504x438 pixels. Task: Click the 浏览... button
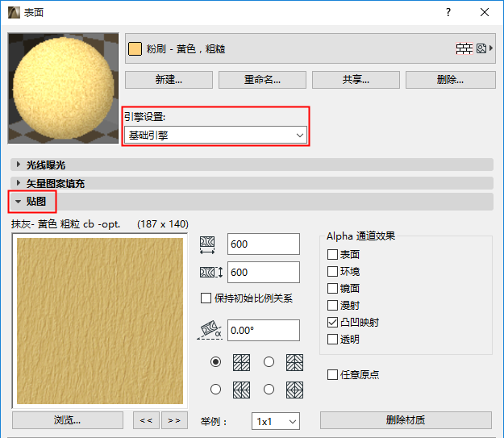(68, 420)
